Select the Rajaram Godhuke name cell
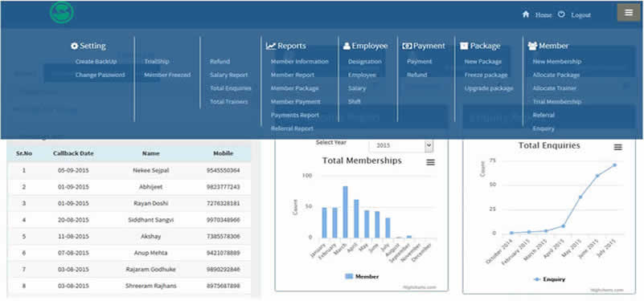 (x=150, y=270)
